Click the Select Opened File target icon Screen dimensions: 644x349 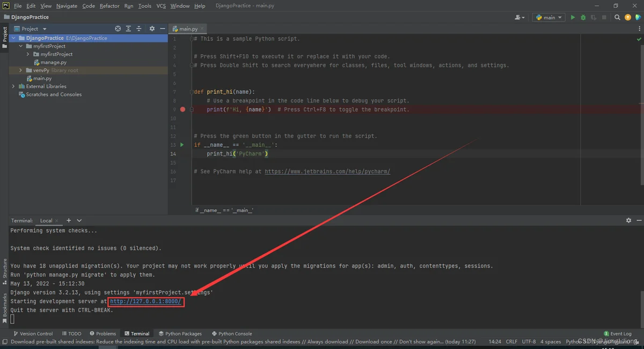click(118, 28)
